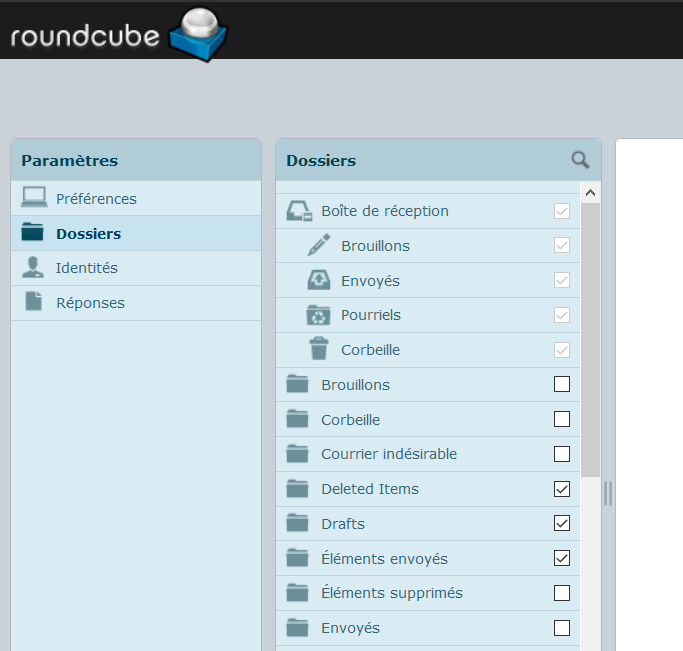
Task: Click the Pourriels recycle folder icon
Action: (318, 315)
